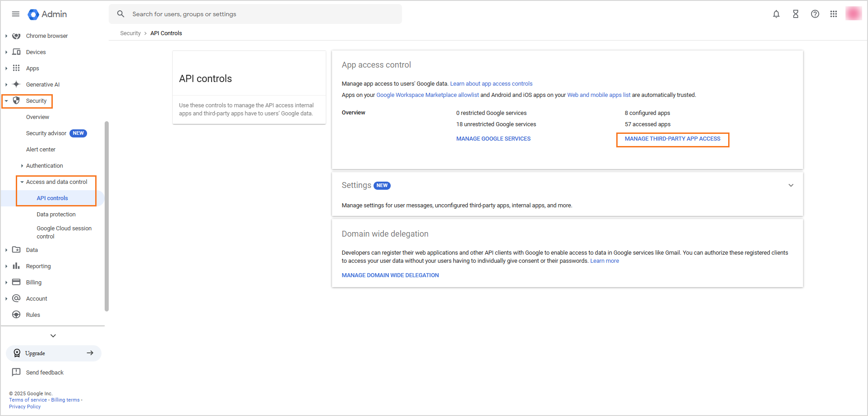Screen dimensions: 868x416
Task: Click the Google Admin logo
Action: coord(47,14)
